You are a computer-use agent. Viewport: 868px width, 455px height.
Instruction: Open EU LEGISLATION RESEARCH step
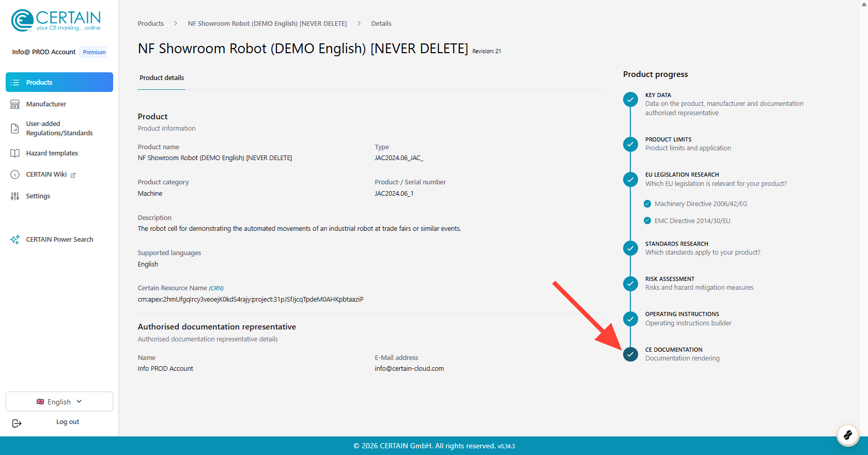[682, 175]
